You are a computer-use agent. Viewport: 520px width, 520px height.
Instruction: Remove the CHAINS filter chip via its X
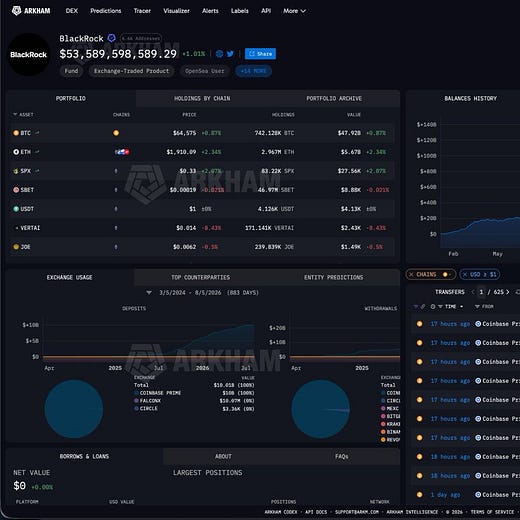coord(411,274)
